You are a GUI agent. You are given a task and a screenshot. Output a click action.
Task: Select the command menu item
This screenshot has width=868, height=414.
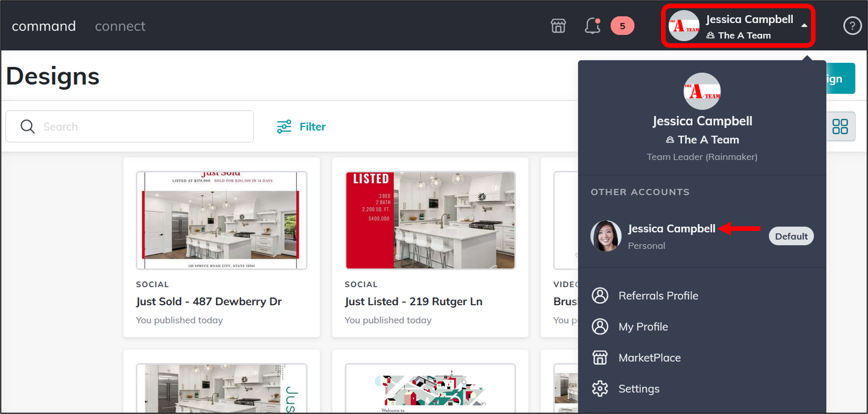[44, 26]
